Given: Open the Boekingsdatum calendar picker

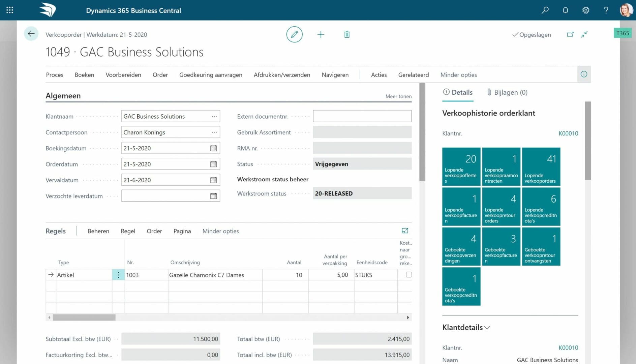Looking at the screenshot, I should 214,148.
